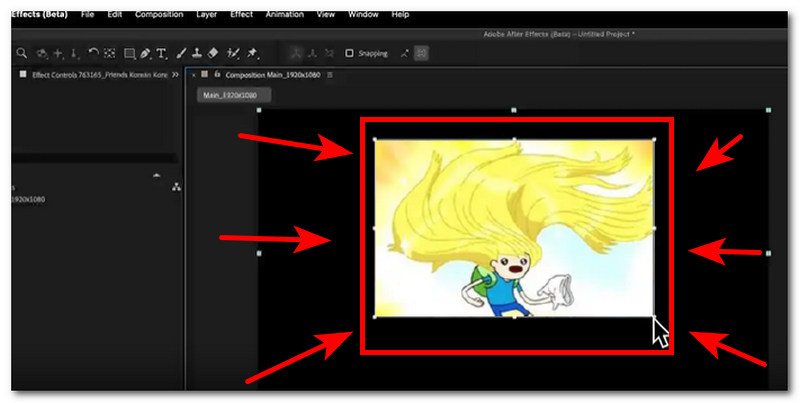Click the composition icon beside the lock

click(205, 74)
